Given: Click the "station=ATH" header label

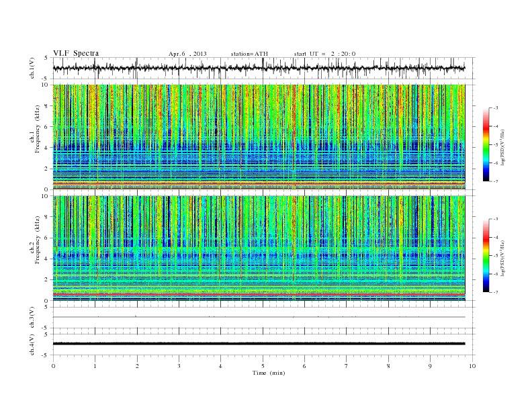Looking at the screenshot, I should point(249,54).
